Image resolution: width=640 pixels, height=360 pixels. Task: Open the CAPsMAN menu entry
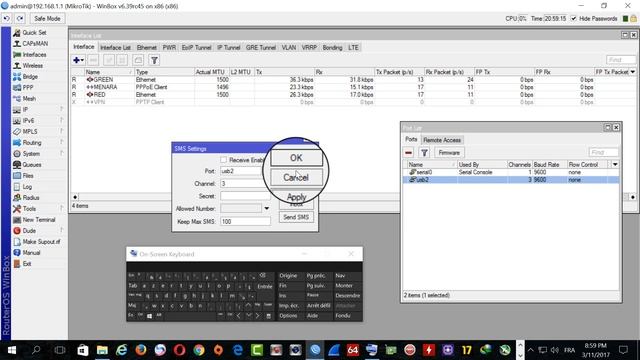[35, 44]
